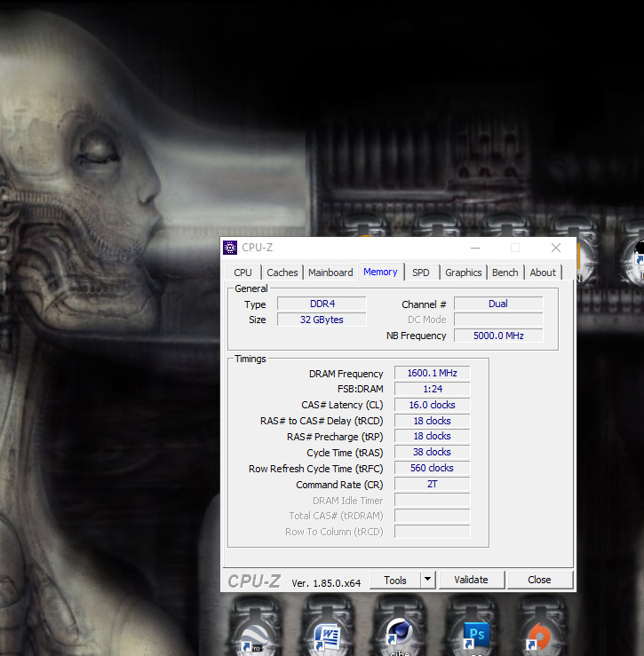Click the DRAM Frequency 1600.1 MHz value
This screenshot has height=656, width=644.
pyautogui.click(x=432, y=373)
